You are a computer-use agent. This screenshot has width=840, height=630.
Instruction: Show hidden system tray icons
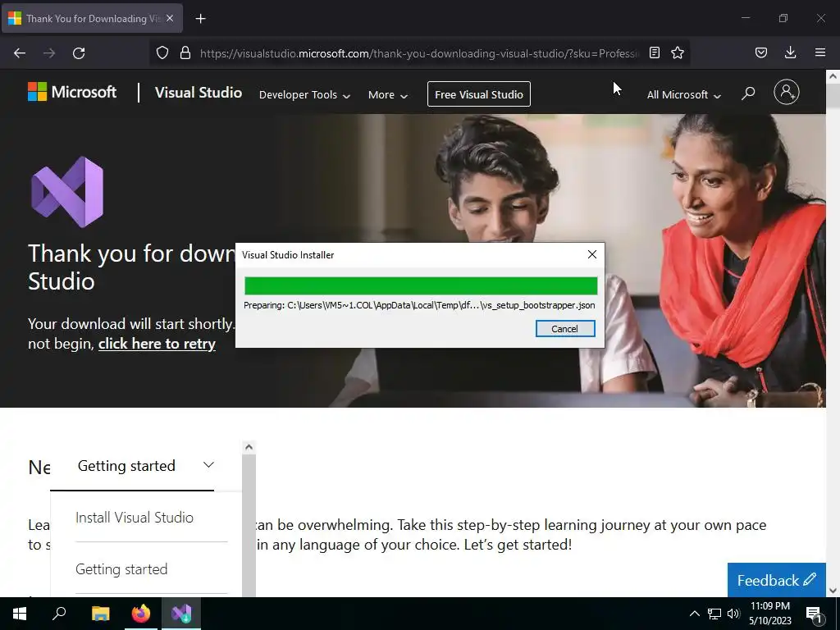[x=694, y=614]
